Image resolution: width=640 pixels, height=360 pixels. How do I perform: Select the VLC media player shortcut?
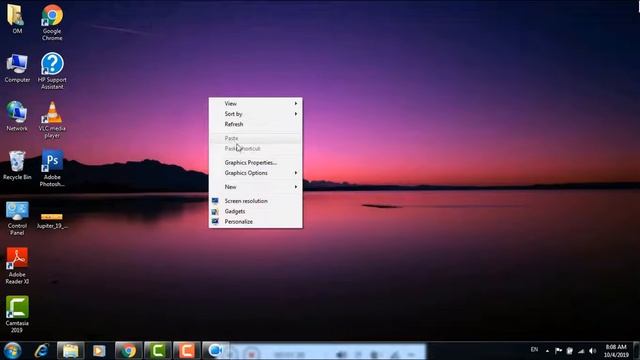point(52,120)
